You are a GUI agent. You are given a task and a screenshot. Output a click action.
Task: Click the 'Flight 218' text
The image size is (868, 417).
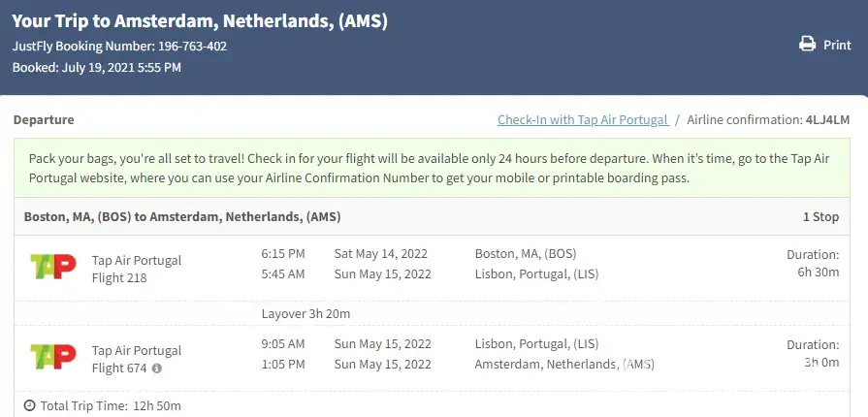coord(120,278)
